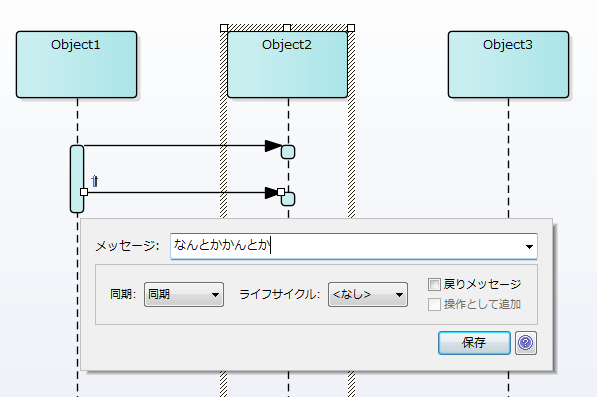Click the help icon next to 保存

pos(526,343)
